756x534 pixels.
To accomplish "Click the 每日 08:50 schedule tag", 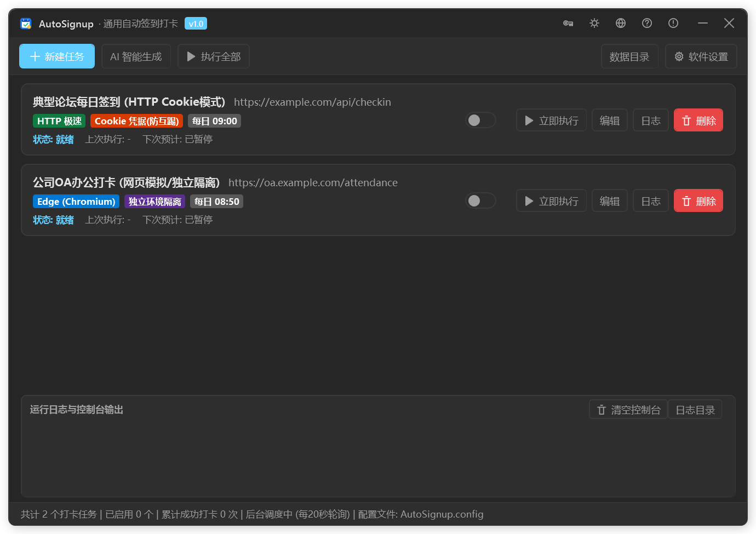I will [x=216, y=202].
